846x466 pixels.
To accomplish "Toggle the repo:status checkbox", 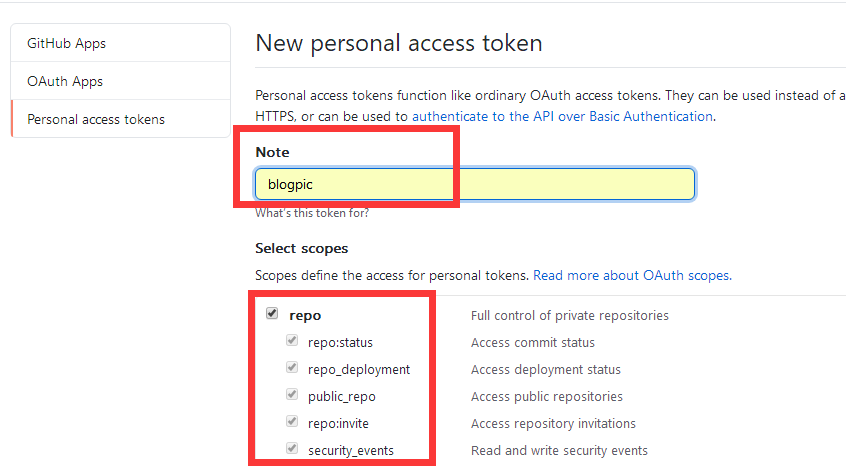I will coord(292,340).
